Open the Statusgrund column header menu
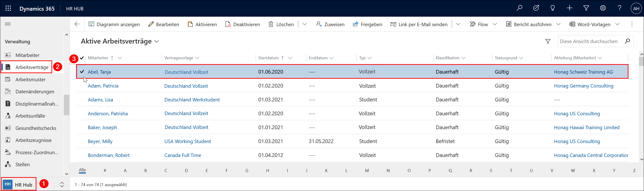Screen dimensions: 644x191 point(521,58)
